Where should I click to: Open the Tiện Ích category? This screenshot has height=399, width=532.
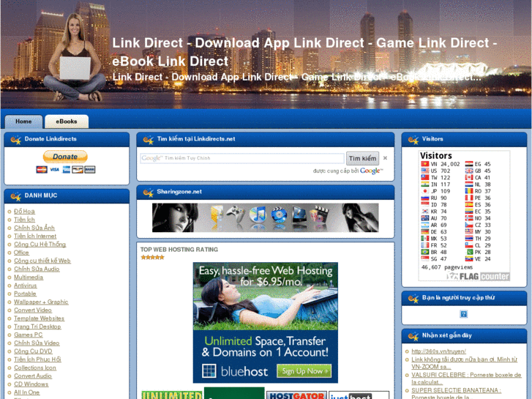coord(24,220)
